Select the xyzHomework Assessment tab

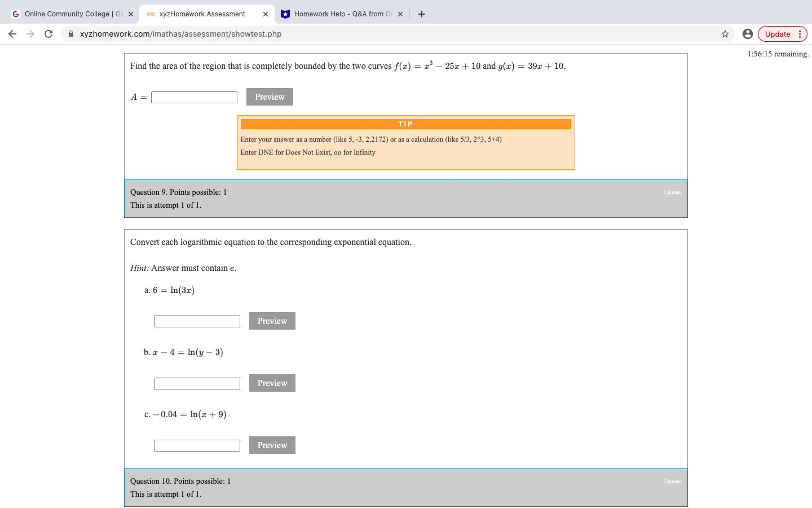(x=207, y=14)
